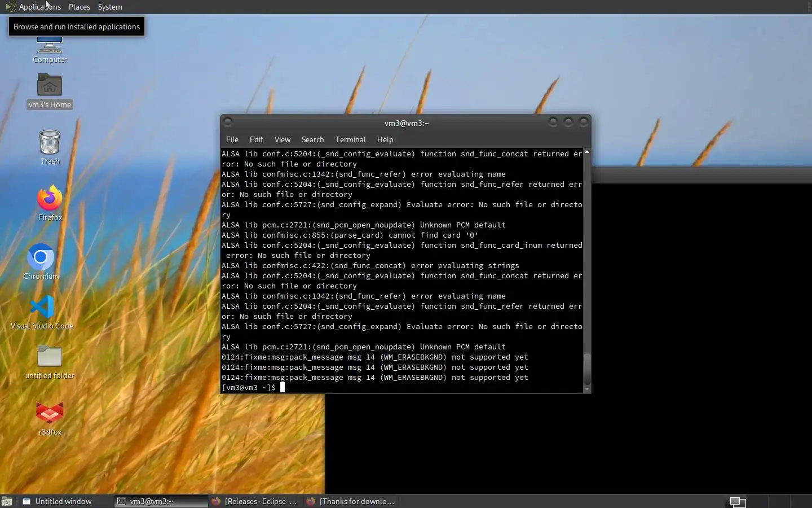Maximize the terminal window

point(568,122)
